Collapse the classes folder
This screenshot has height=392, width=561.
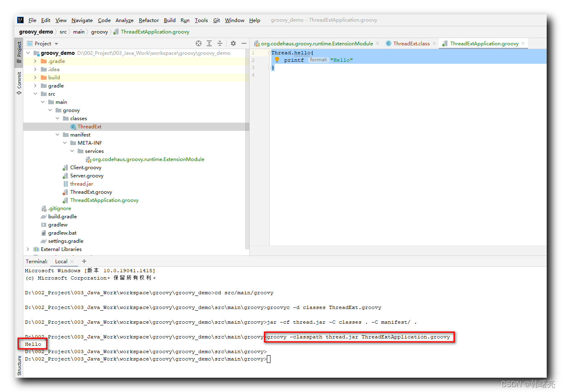pyautogui.click(x=58, y=118)
